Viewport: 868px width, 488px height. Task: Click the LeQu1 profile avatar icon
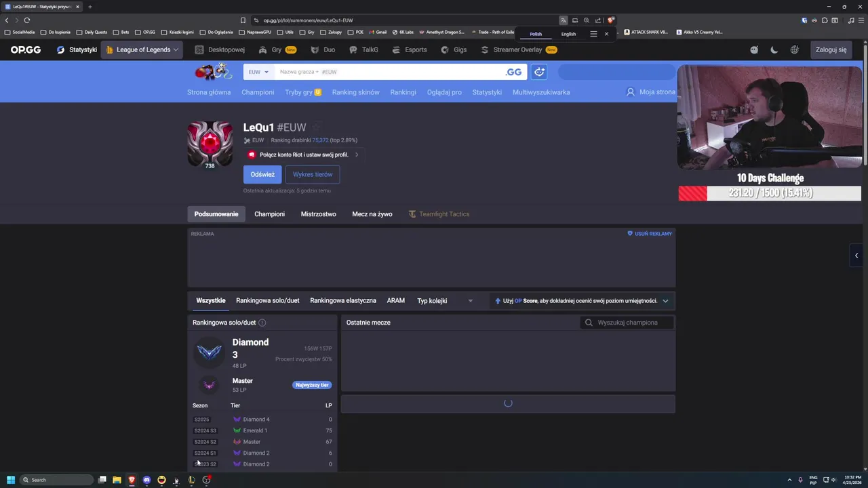click(x=210, y=143)
